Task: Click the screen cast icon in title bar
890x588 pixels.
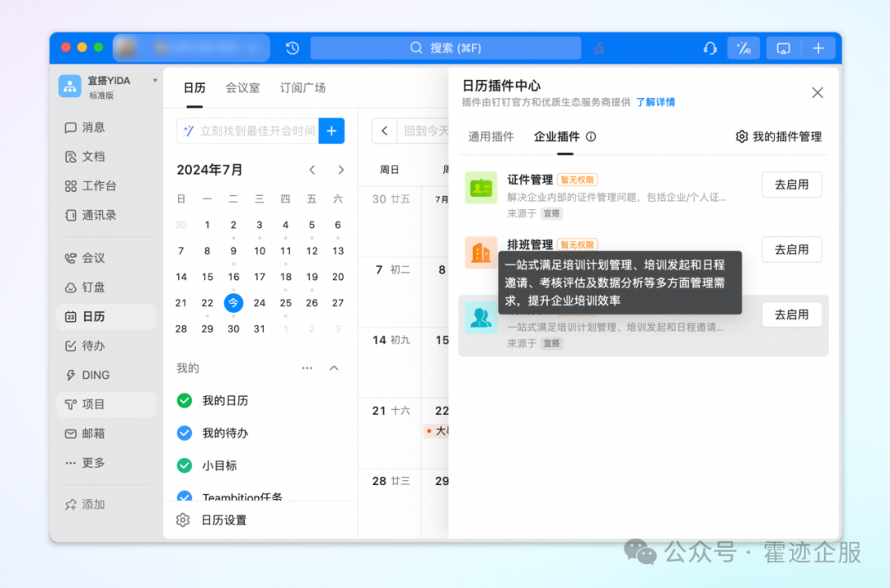Action: pyautogui.click(x=784, y=49)
